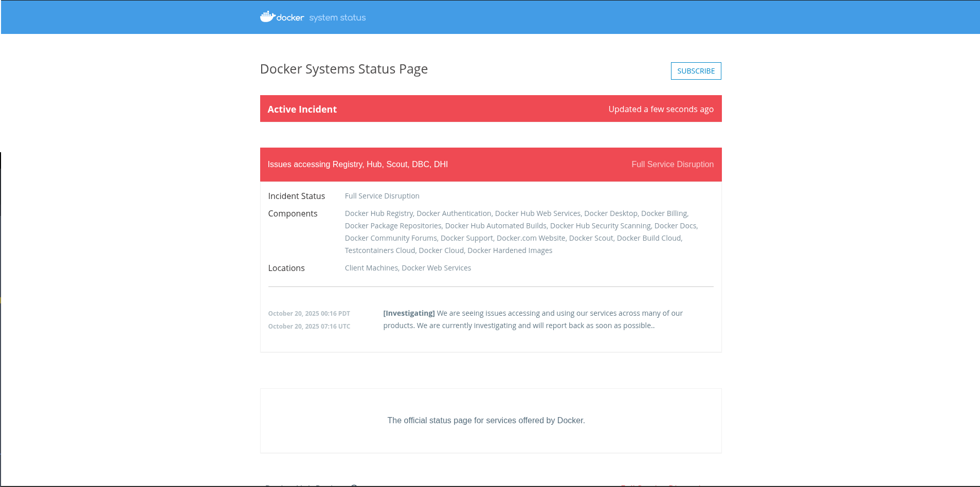Click 'Full Service Disruption' label in incident header
Screen dimensions: 980x487
672,165
